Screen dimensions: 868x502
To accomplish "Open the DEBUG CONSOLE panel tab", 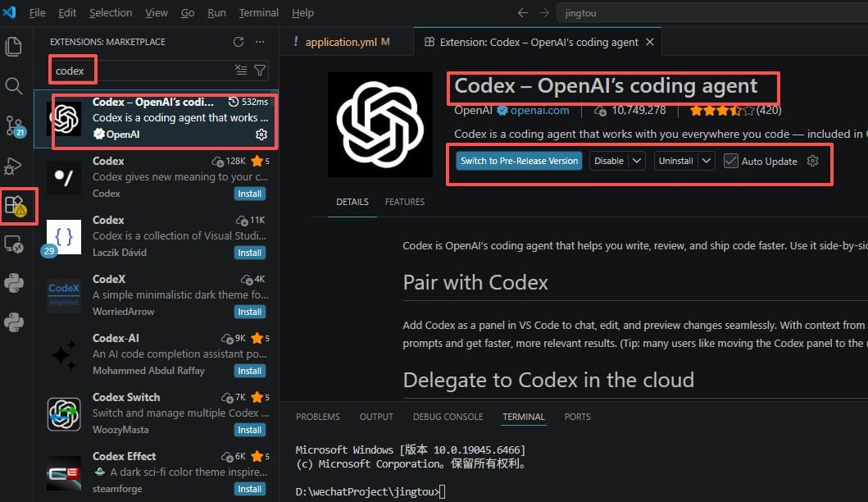I will [x=448, y=417].
